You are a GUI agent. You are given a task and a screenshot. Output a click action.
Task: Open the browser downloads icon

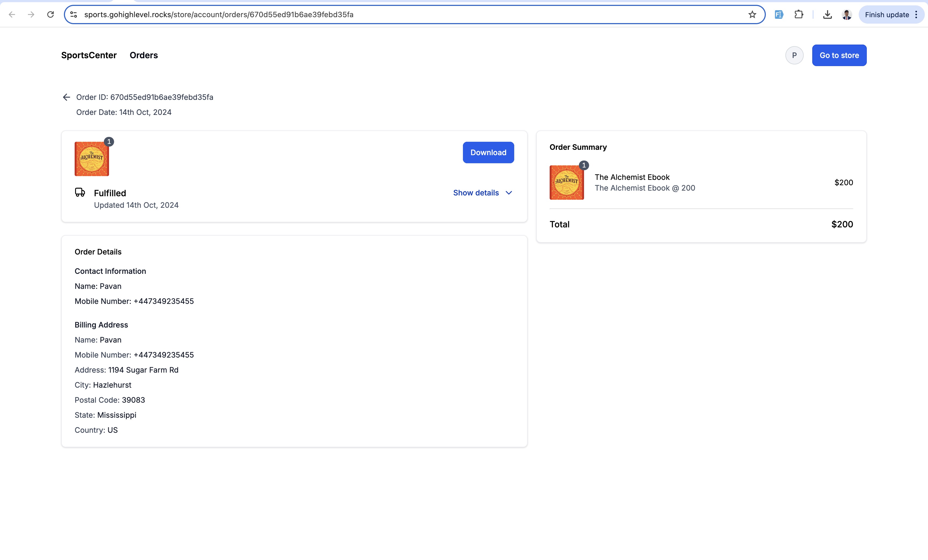[x=827, y=15]
